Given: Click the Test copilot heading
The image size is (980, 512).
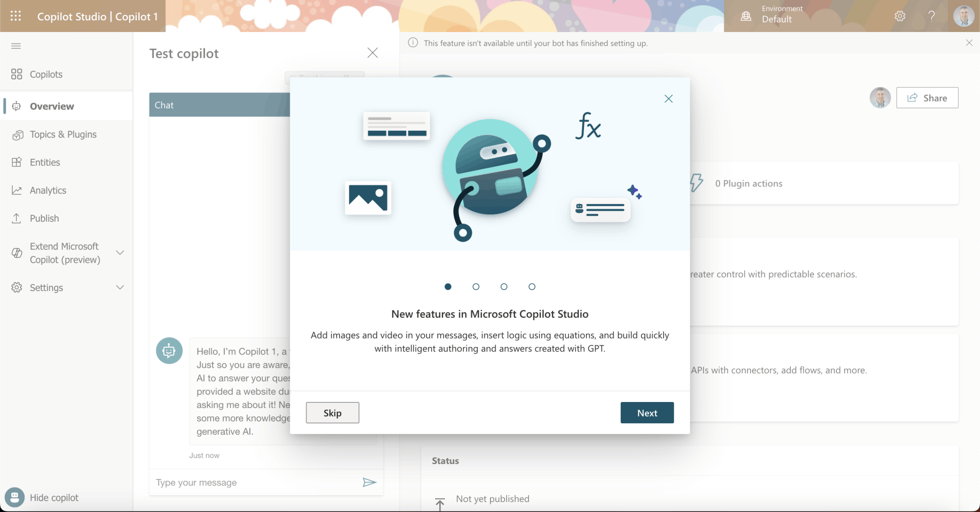Looking at the screenshot, I should (184, 53).
